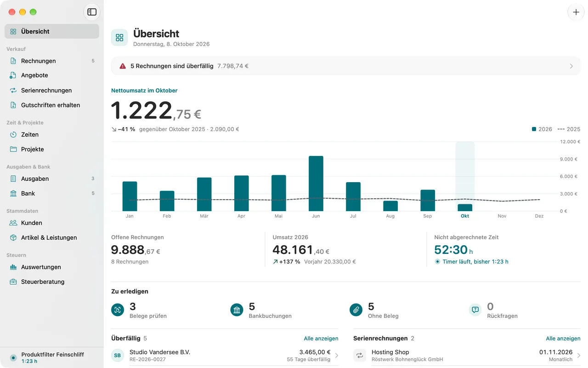Go to Gutschriften erhalten section
The height and width of the screenshot is (368, 588).
coord(52,105)
